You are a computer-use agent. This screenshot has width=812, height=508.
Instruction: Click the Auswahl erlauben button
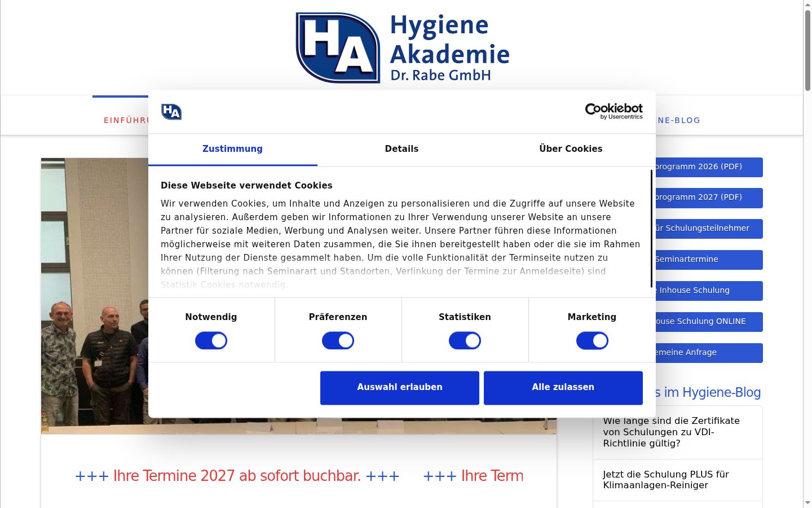[400, 388]
